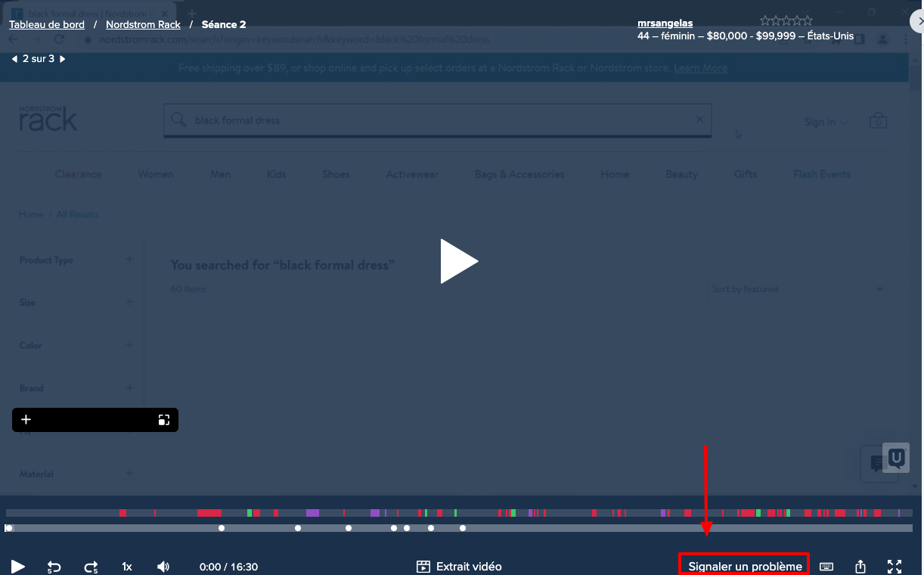Open the U chat widget icon

(x=896, y=458)
